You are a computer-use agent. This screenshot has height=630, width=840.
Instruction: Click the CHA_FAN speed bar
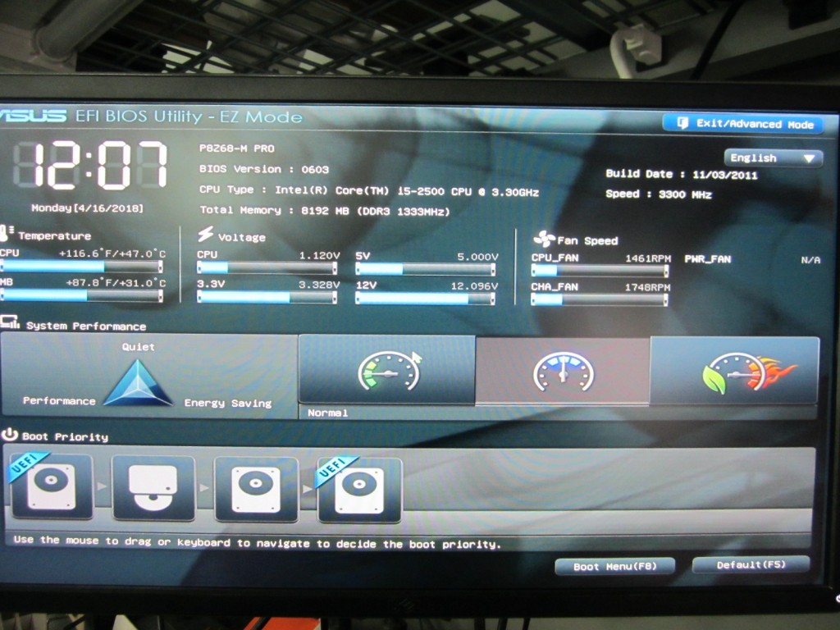tap(600, 300)
